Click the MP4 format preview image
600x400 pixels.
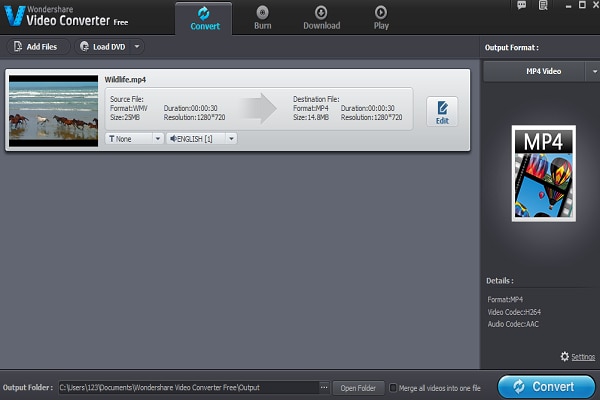tap(543, 173)
